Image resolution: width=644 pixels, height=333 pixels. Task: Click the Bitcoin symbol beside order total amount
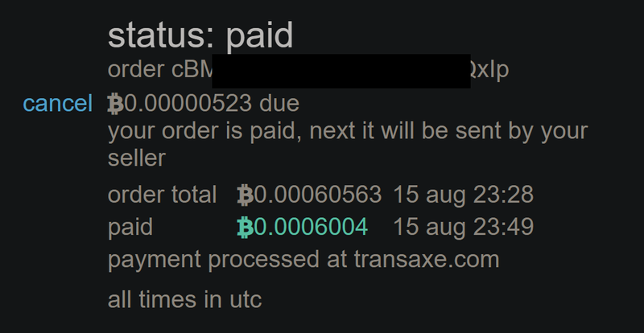click(x=246, y=195)
